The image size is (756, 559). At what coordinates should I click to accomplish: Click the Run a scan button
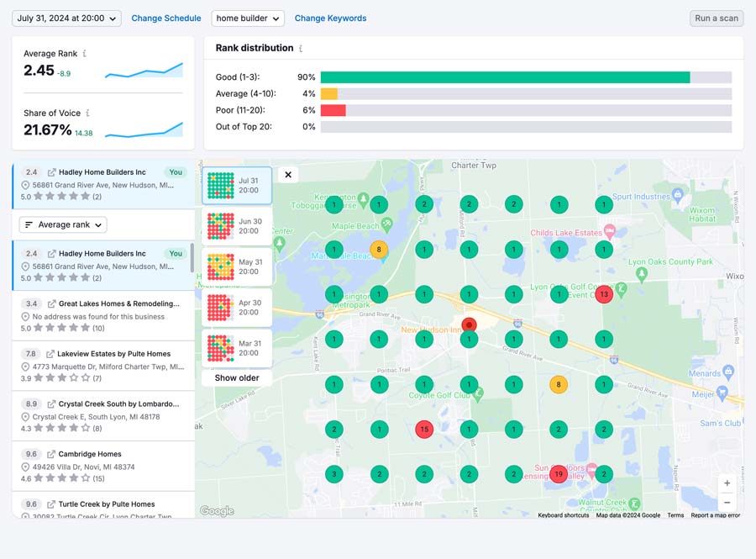coord(716,18)
